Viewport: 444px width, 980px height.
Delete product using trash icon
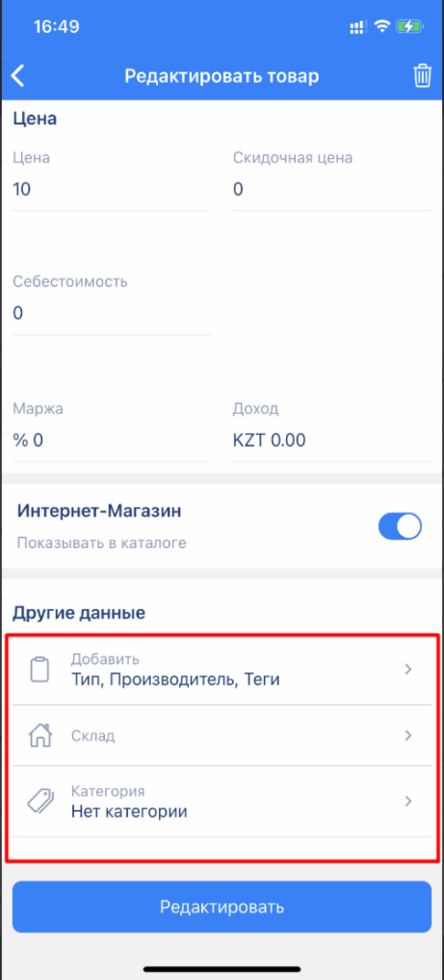point(422,76)
